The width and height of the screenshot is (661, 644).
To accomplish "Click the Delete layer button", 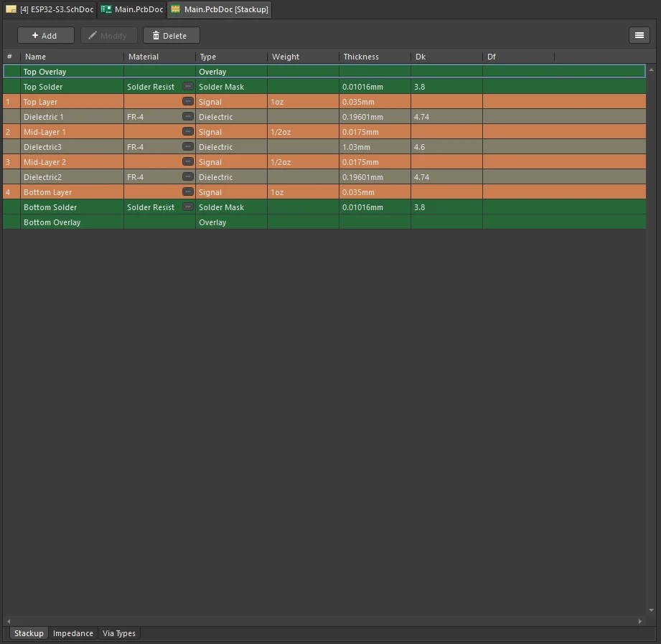I will coord(171,36).
